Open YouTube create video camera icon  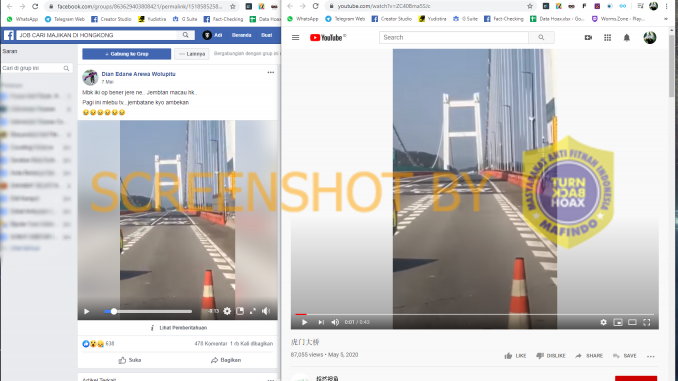click(588, 38)
